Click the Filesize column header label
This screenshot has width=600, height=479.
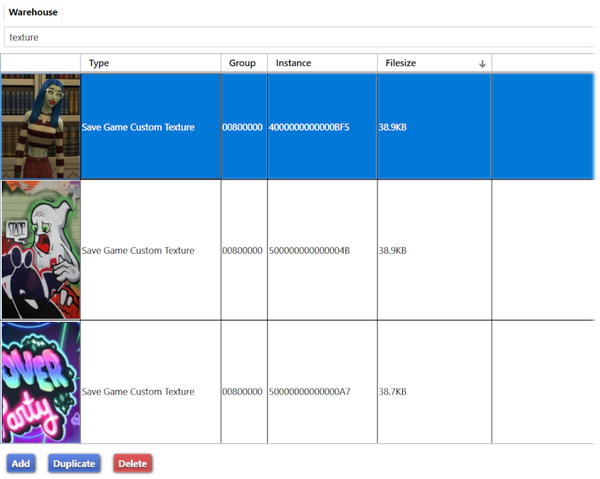pos(400,63)
